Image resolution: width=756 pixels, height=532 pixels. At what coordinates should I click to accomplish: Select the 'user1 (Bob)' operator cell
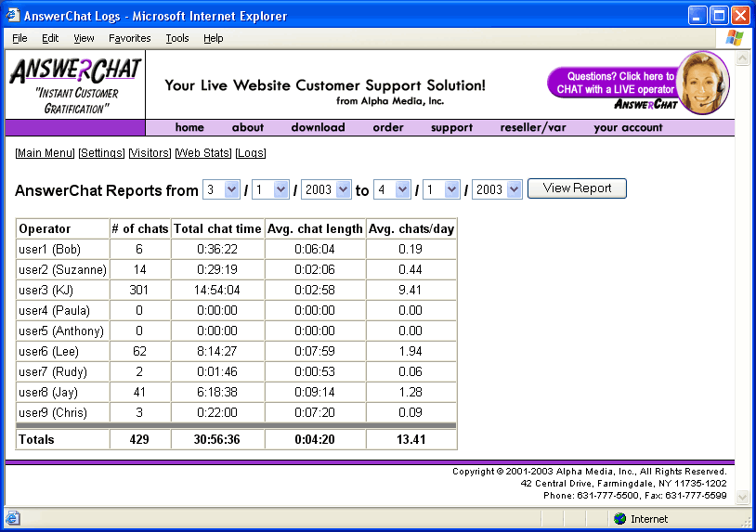click(x=62, y=249)
